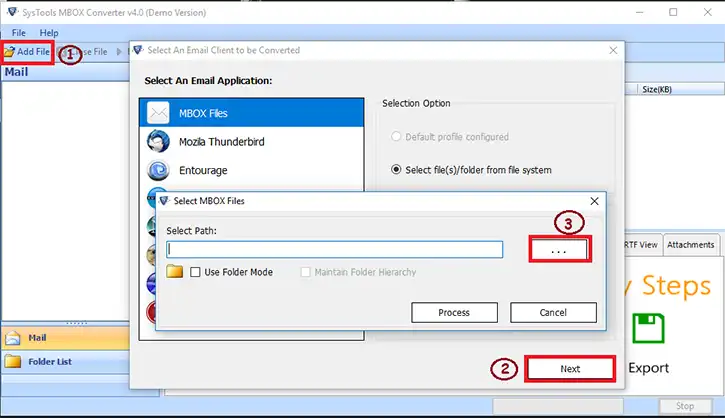Select 'Select file(s)/folder from file system' radio

[396, 170]
